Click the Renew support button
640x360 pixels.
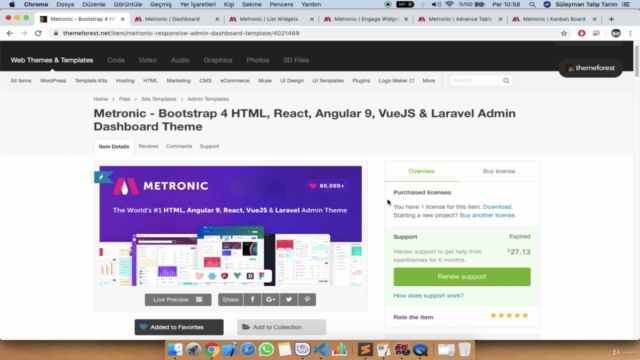(x=462, y=277)
